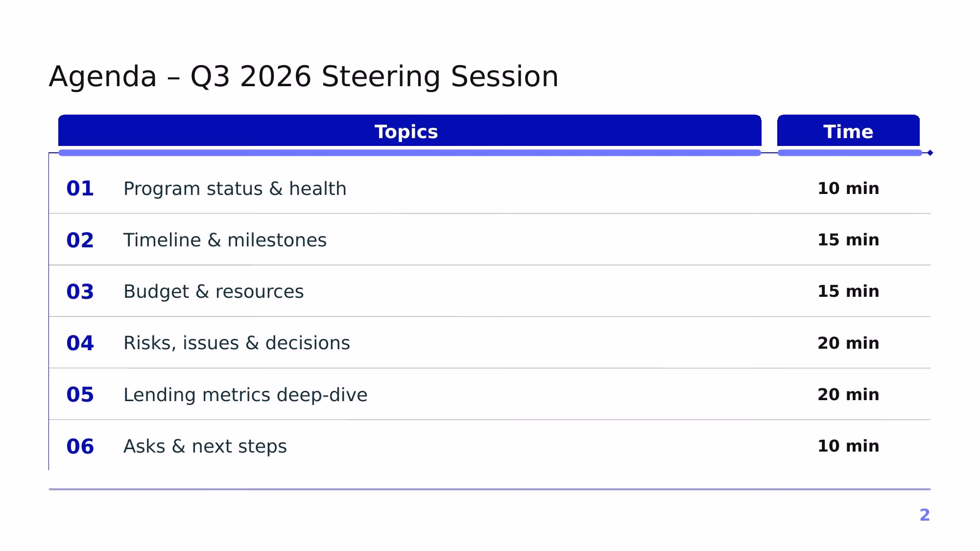Click the Time header bar
The height and width of the screenshot is (551, 980).
pos(848,131)
